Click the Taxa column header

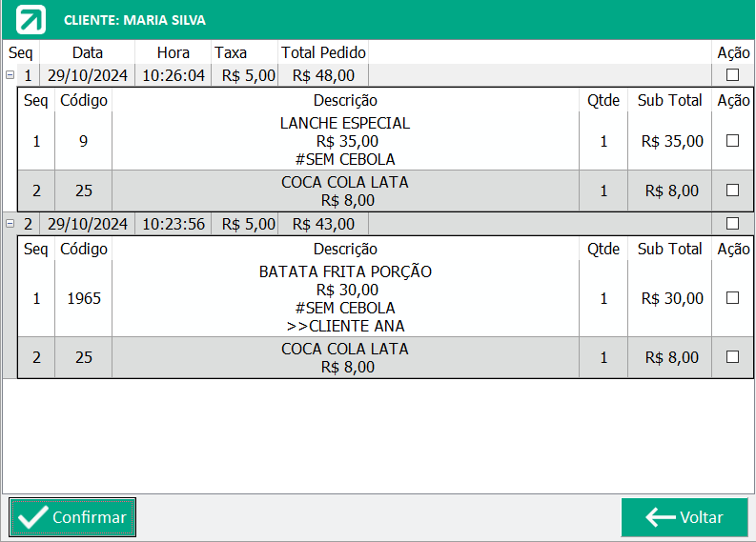pos(231,52)
